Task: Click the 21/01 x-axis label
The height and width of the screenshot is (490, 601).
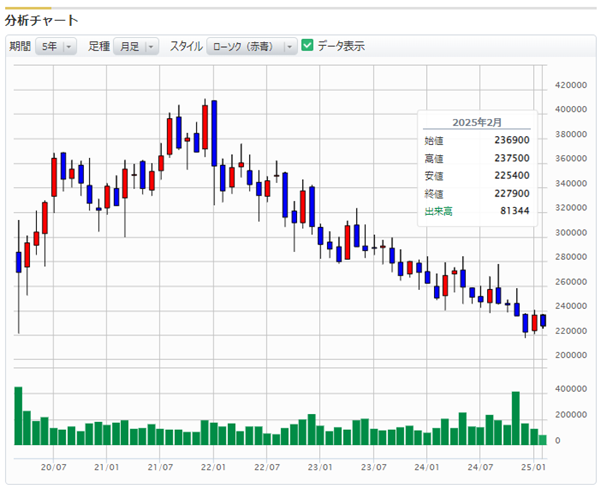Action: [107, 467]
